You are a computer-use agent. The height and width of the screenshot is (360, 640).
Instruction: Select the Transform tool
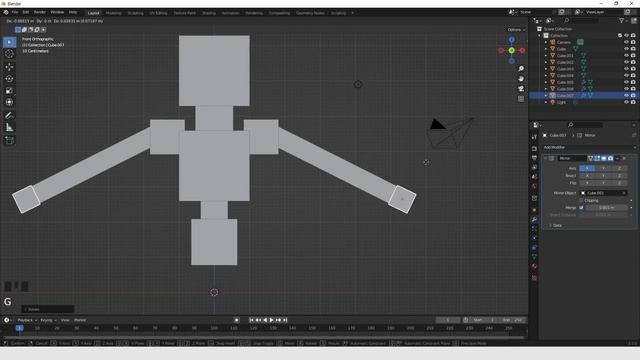9,102
